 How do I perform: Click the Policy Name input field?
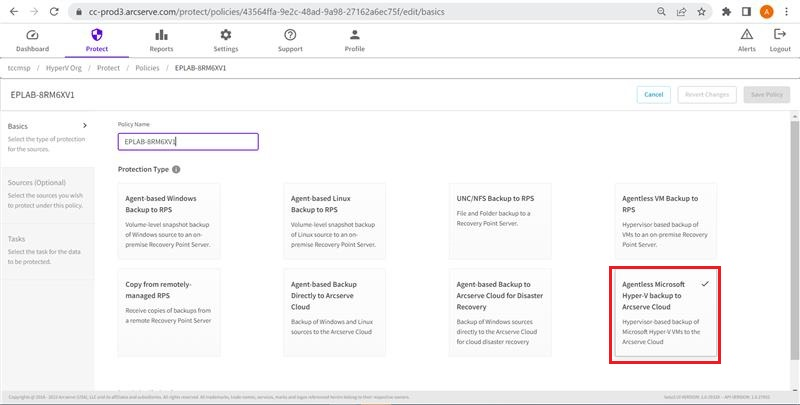[x=188, y=142]
